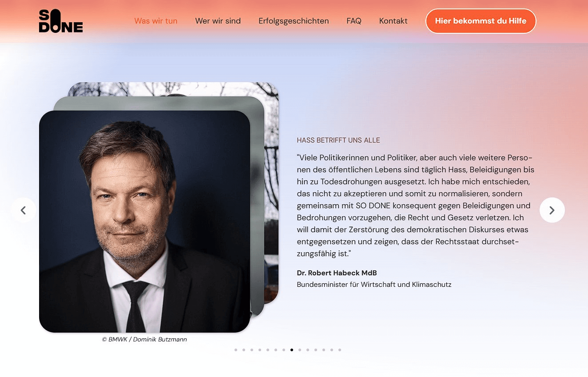Click the gray middle card behind the portrait
This screenshot has height=377, width=588.
[x=258, y=204]
